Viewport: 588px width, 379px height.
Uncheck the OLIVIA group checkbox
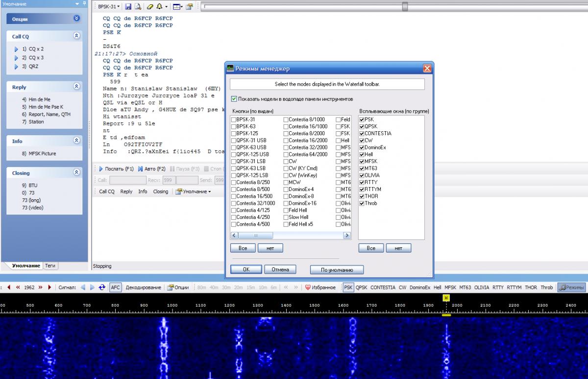click(362, 175)
